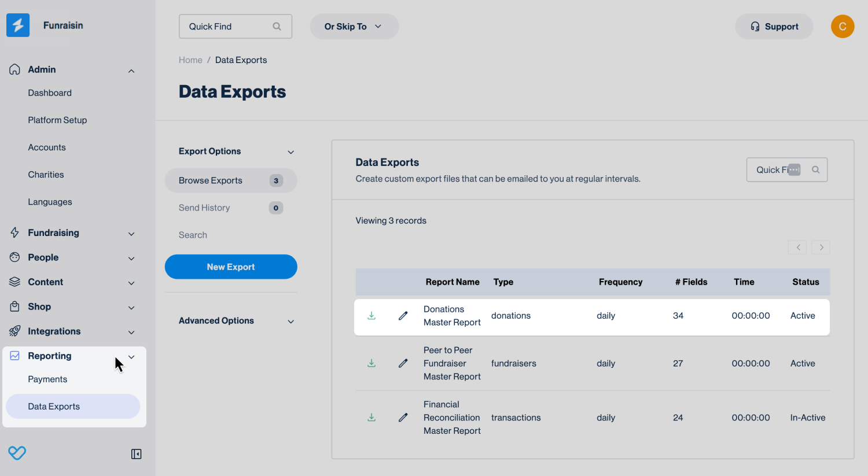Select Browse Exports option
The height and width of the screenshot is (476, 868).
pos(231,180)
